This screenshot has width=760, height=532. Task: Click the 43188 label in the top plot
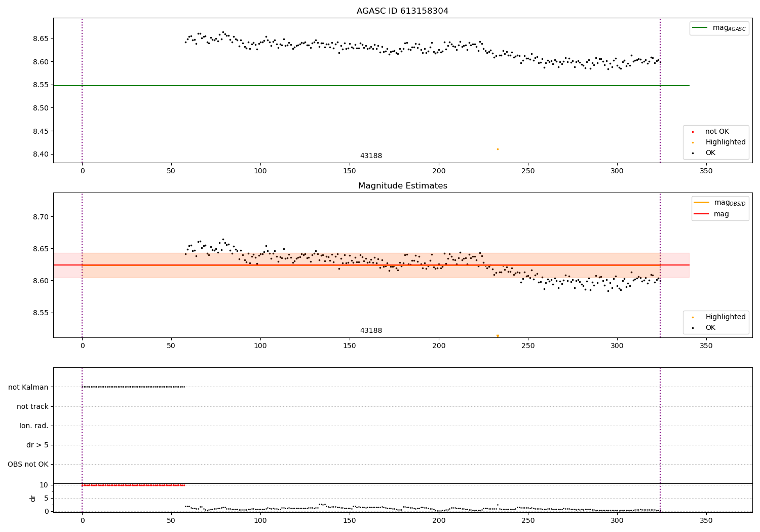click(x=371, y=156)
